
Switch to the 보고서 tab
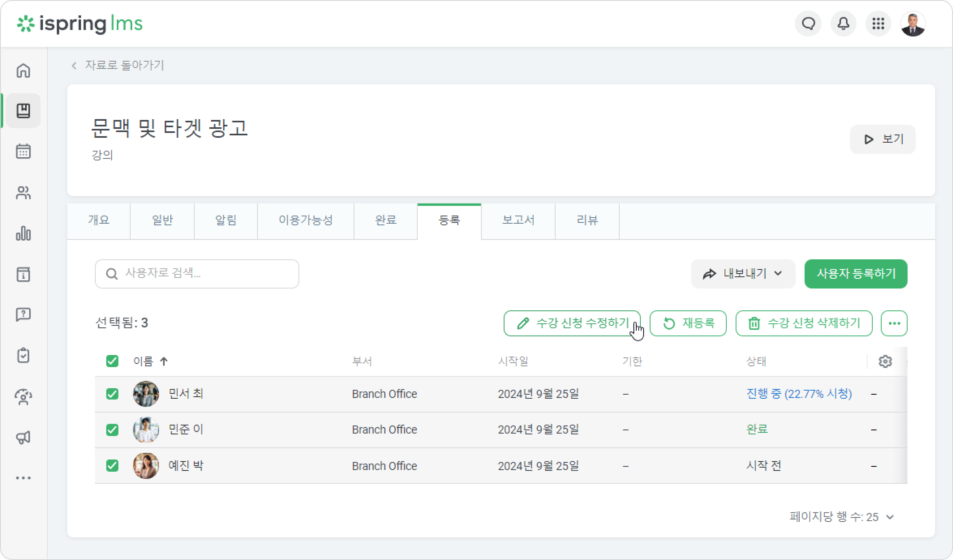point(518,220)
